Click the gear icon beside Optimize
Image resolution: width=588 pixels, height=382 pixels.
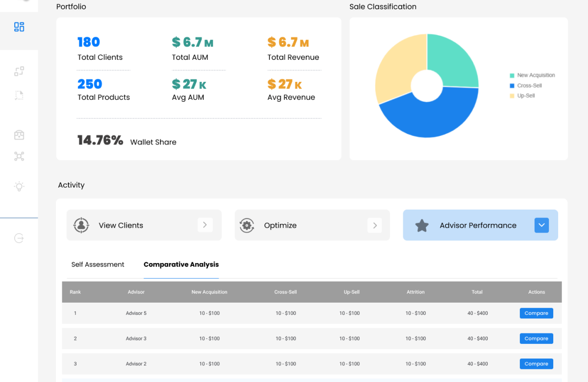(x=247, y=225)
